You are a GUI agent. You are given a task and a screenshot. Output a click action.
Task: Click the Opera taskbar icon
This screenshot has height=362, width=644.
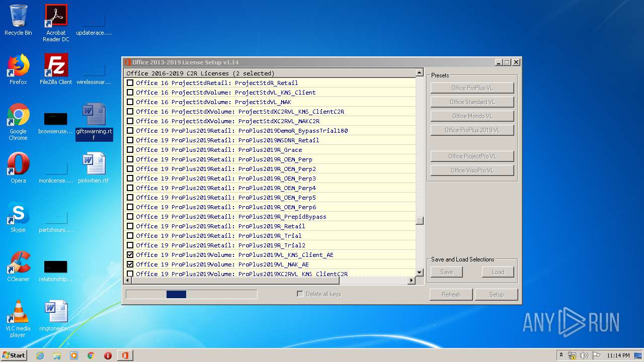coord(108,355)
